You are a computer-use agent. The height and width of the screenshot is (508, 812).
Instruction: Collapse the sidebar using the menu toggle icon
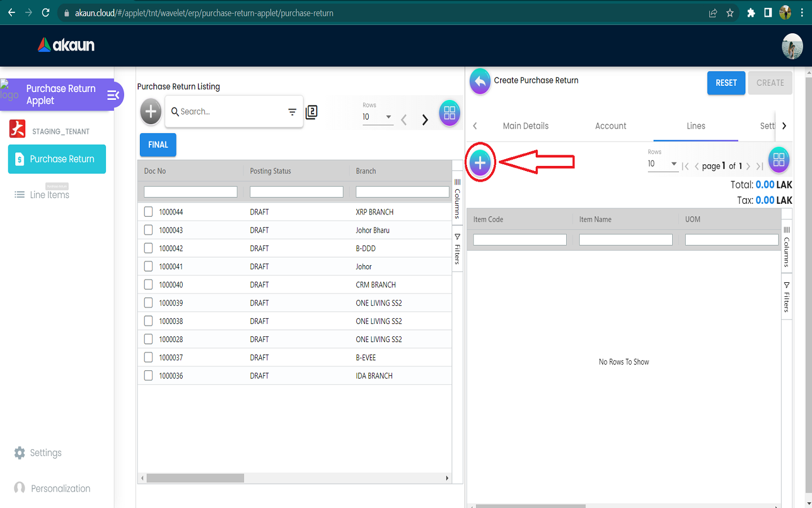tap(113, 95)
